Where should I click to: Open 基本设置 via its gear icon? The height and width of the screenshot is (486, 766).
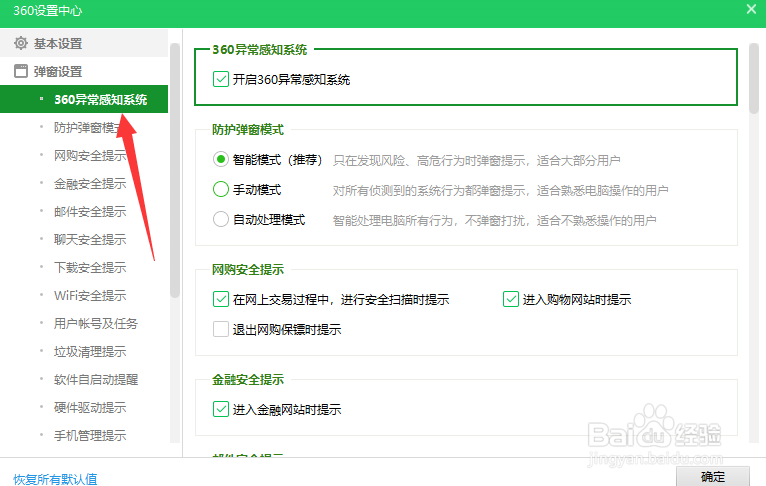[21, 43]
